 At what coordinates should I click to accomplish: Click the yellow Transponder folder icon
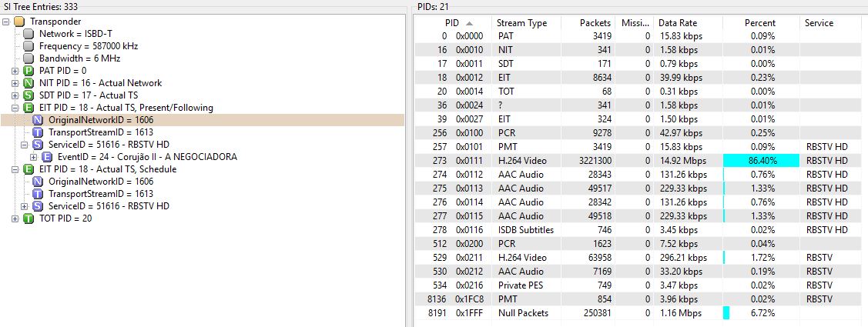coord(19,22)
